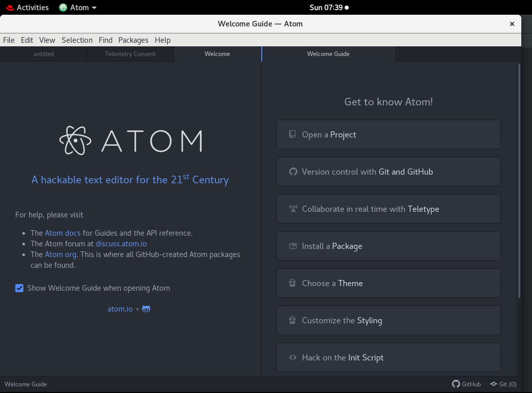Click the Red Hat icon beside Activities
This screenshot has height=393, width=532.
[10, 8]
